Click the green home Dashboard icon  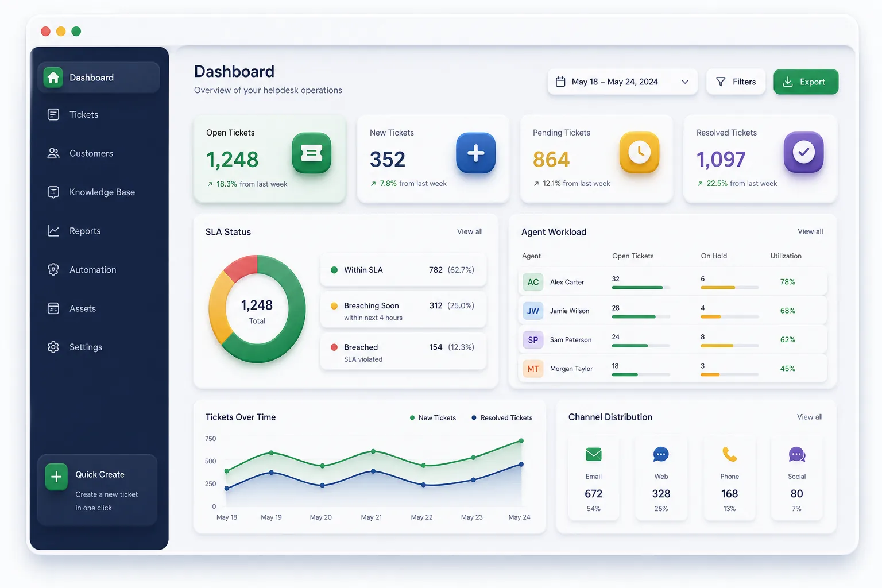click(x=53, y=78)
